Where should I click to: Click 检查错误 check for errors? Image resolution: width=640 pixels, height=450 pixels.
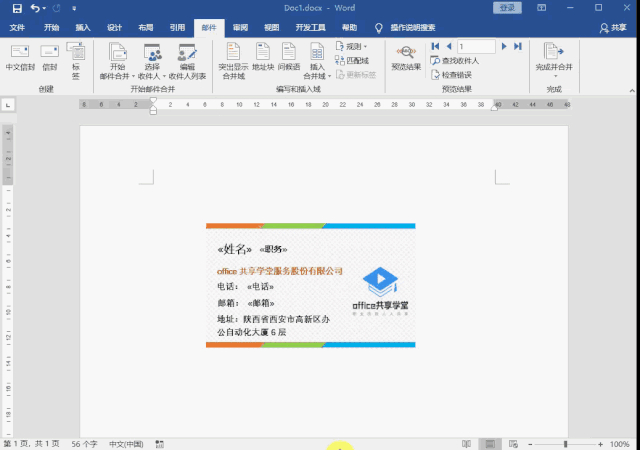pyautogui.click(x=451, y=75)
